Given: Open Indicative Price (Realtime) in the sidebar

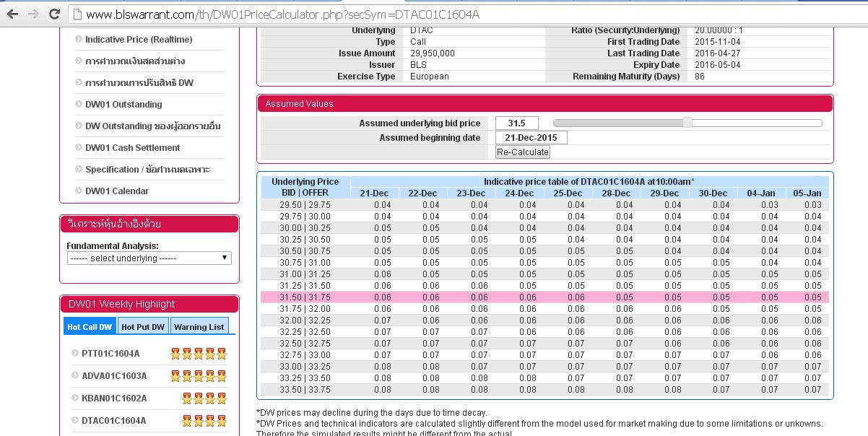Looking at the screenshot, I should tap(139, 39).
